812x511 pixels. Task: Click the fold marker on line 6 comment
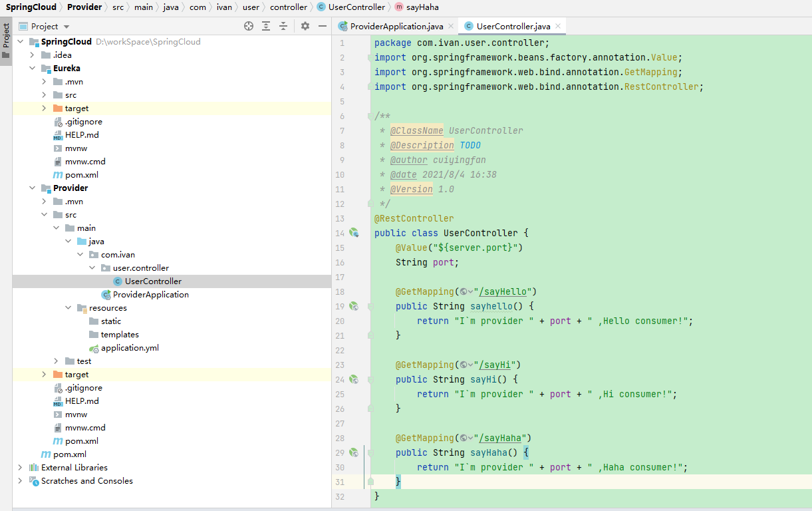tap(370, 116)
